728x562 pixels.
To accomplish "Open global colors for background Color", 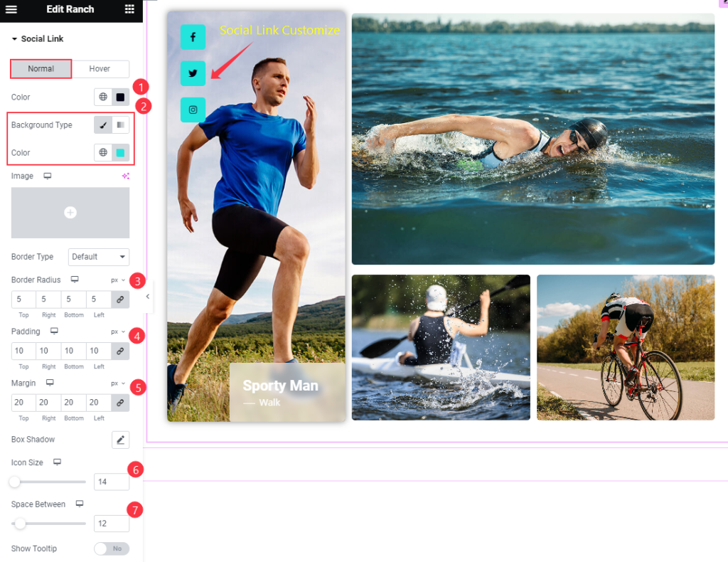I will [x=103, y=152].
